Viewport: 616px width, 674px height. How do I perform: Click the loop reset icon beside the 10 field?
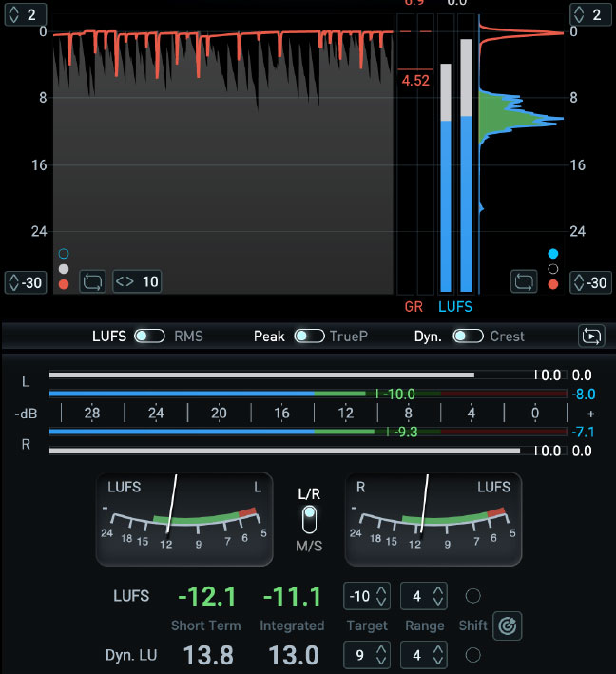[92, 282]
